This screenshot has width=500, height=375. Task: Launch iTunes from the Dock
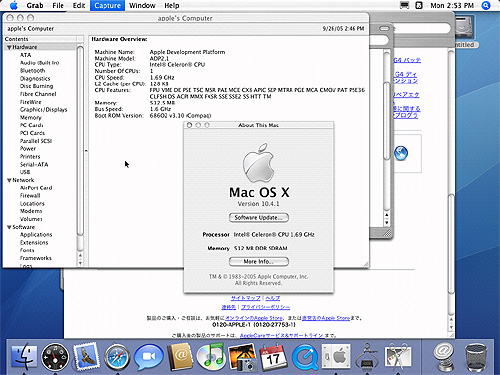click(210, 357)
